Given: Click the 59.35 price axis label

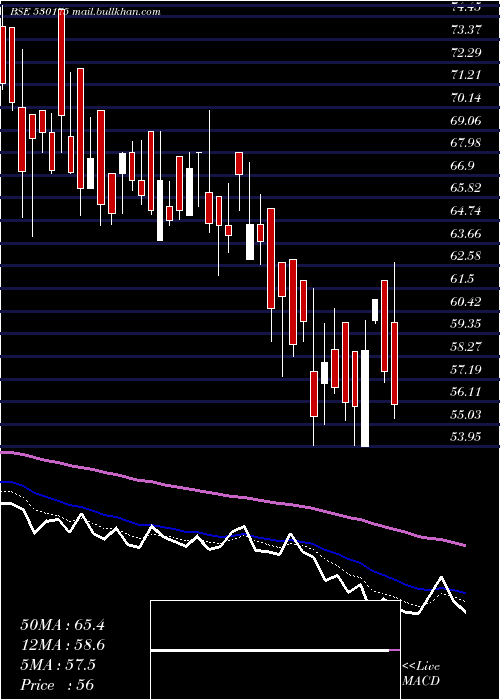Looking at the screenshot, I should (x=466, y=324).
